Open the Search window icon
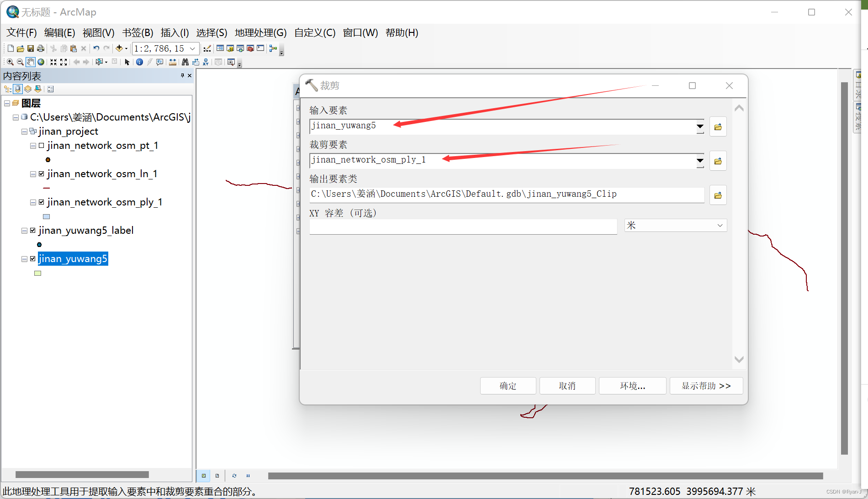Viewport: 868px width, 499px height. pyautogui.click(x=240, y=48)
